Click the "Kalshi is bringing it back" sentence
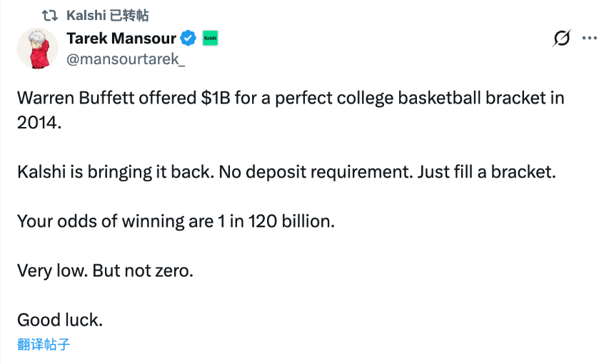 tap(114, 171)
